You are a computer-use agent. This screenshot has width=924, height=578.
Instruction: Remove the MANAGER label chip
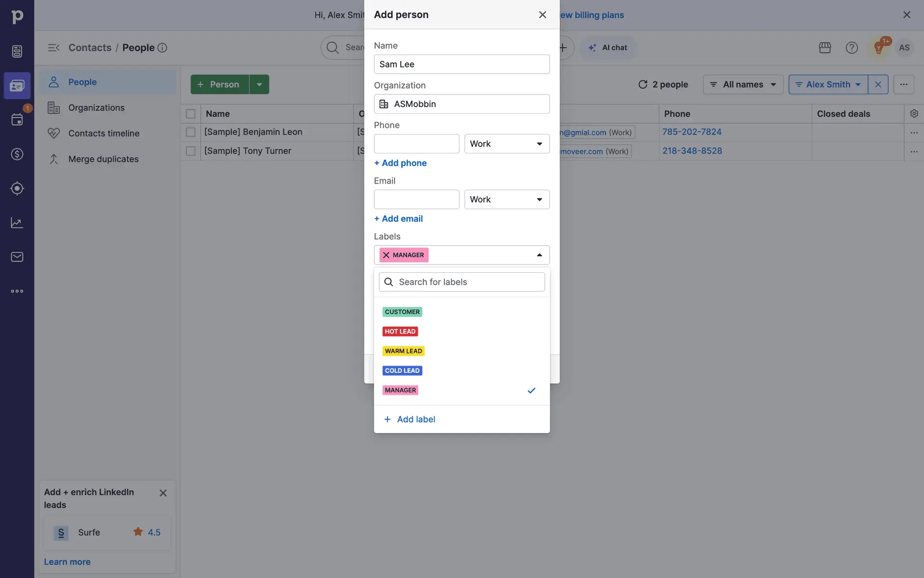click(386, 255)
